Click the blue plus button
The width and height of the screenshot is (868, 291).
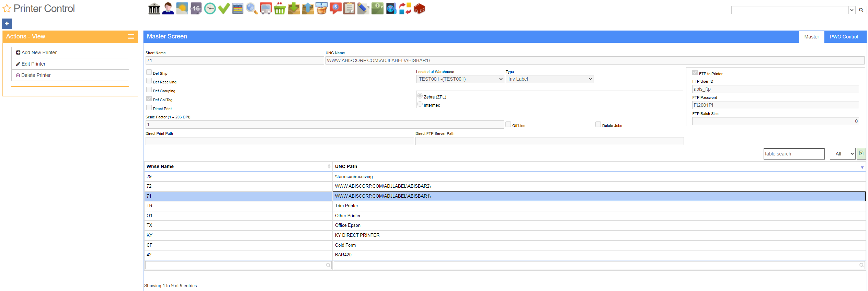click(x=7, y=24)
